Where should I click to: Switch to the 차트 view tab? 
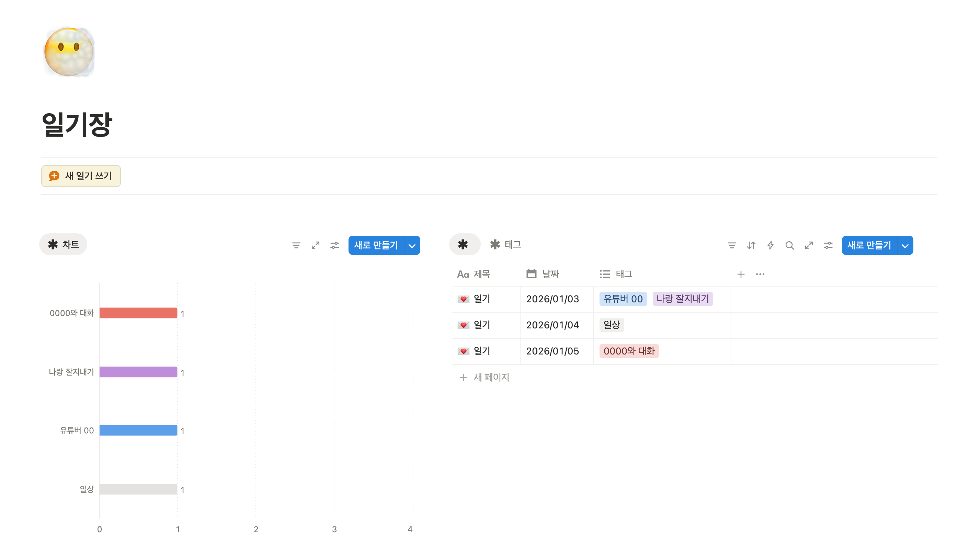63,244
